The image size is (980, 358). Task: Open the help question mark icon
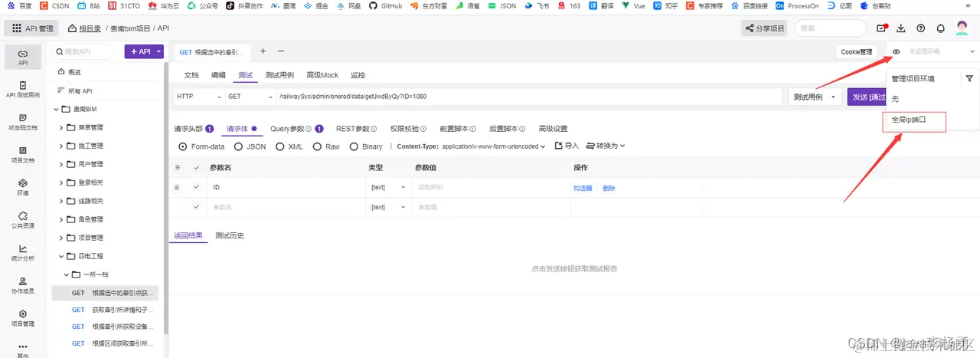click(920, 28)
